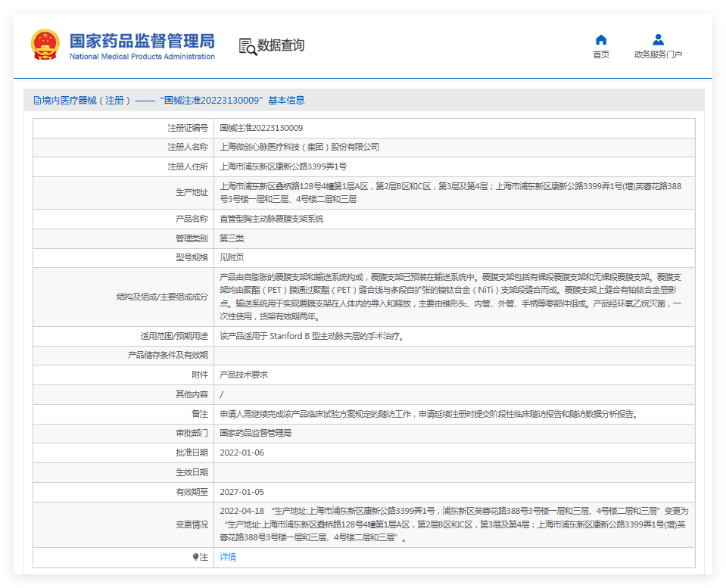Click 结构及组成 description paragraph
Viewport: 726px width, 588px height.
(450, 297)
